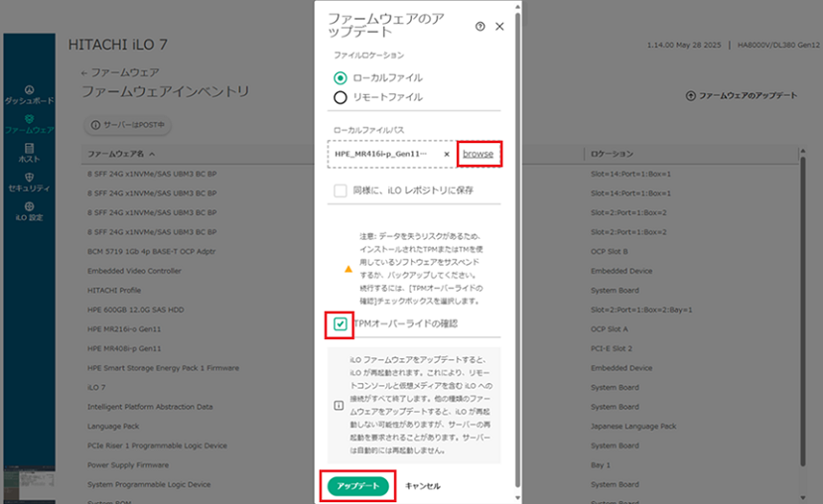This screenshot has width=823, height=504.
Task: Select the ローカルファイル radio button
Action: tap(341, 78)
